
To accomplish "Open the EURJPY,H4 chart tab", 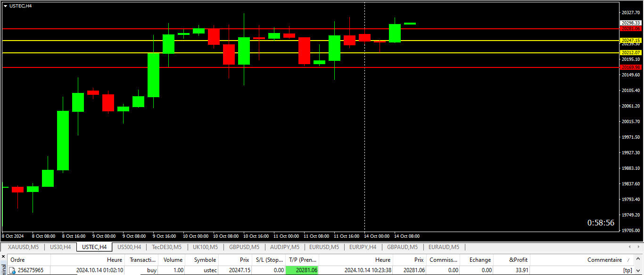I will pos(363,247).
